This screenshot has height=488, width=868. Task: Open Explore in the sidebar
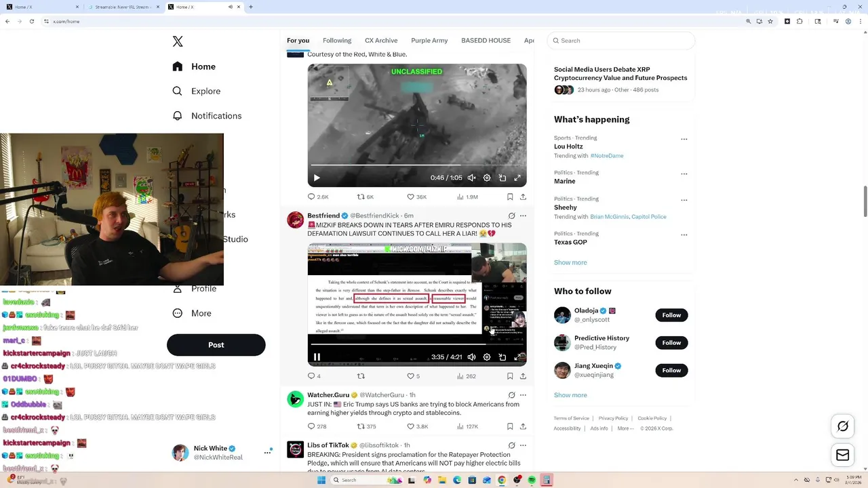click(x=196, y=91)
